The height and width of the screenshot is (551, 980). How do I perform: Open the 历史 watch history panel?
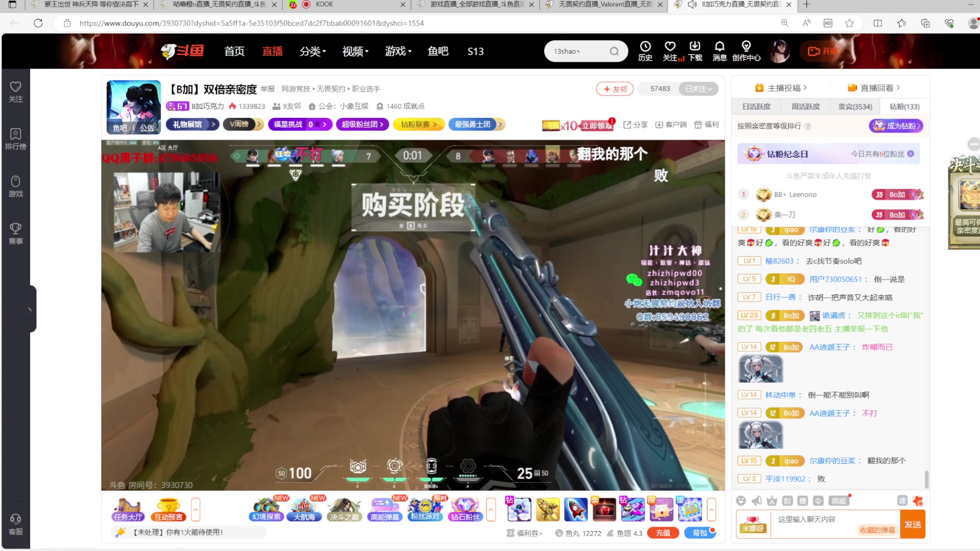coord(645,51)
